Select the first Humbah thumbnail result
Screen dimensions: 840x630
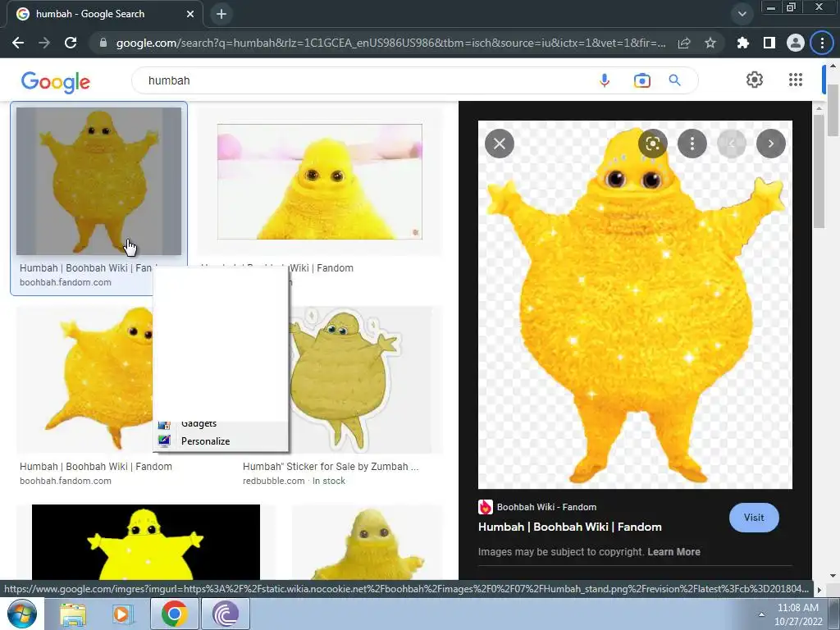click(x=98, y=181)
